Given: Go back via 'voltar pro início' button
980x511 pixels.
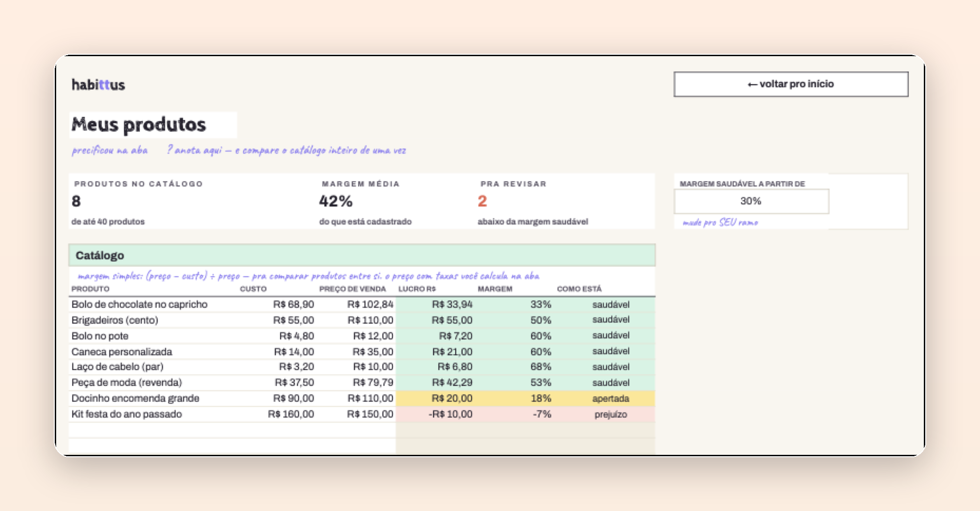Looking at the screenshot, I should pyautogui.click(x=791, y=84).
